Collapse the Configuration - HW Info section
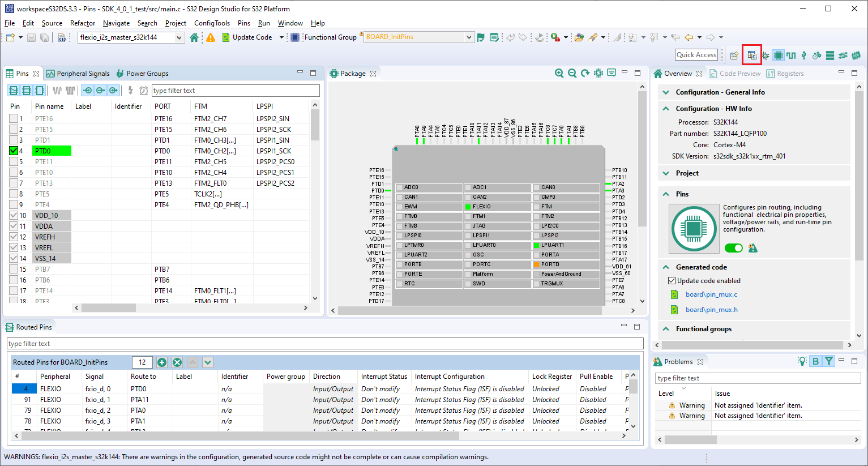The height and width of the screenshot is (466, 868). (x=665, y=108)
